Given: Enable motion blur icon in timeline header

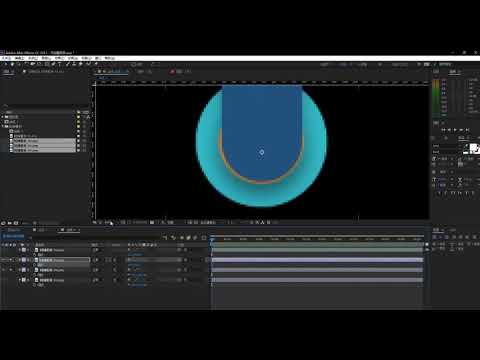Looking at the screenshot, I should click(x=196, y=238).
